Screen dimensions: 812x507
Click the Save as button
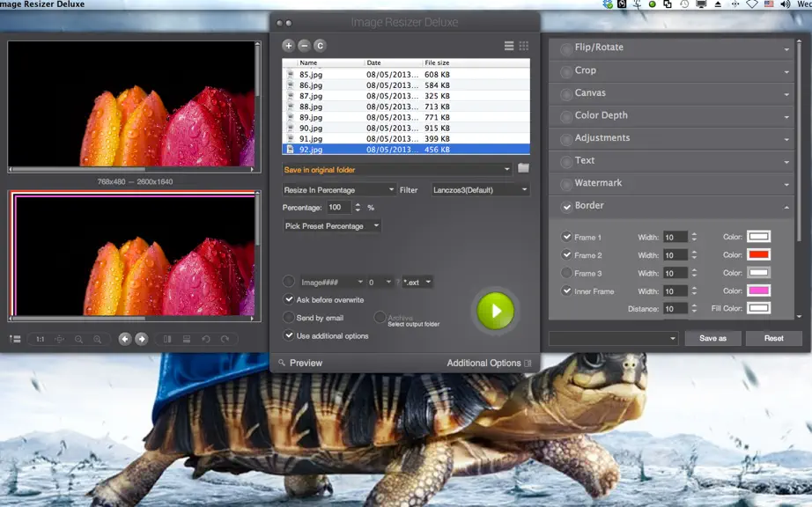pyautogui.click(x=712, y=338)
